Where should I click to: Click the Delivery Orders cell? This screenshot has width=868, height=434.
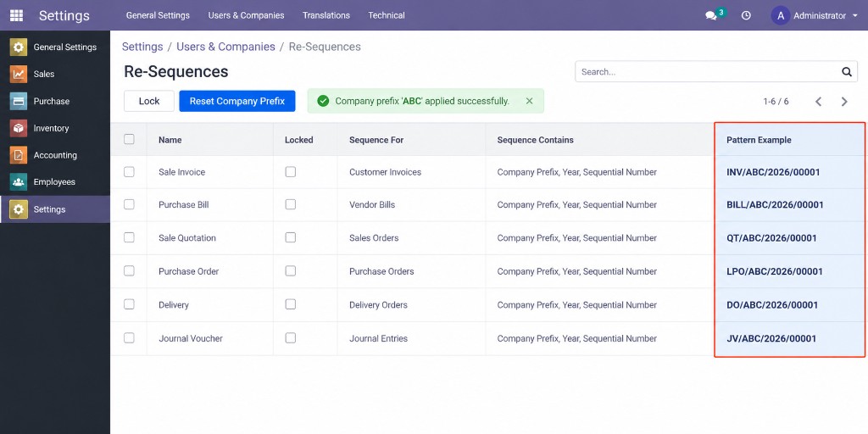point(378,305)
